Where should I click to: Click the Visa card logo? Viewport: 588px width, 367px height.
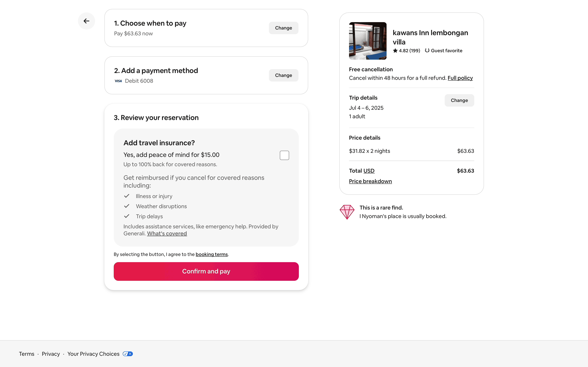[x=118, y=81]
